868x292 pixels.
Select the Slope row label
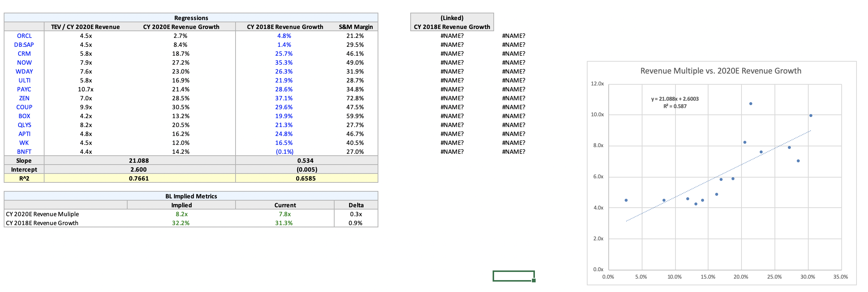[x=24, y=160]
